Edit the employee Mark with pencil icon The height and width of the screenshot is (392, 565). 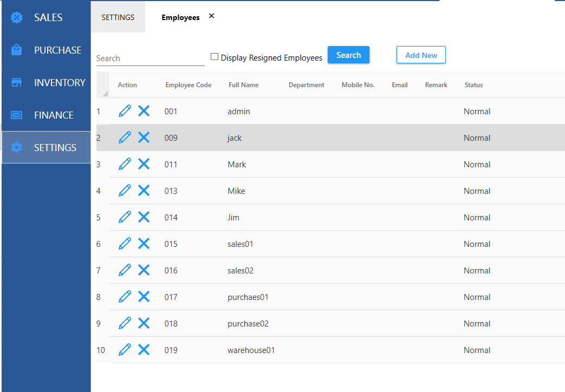tap(125, 165)
